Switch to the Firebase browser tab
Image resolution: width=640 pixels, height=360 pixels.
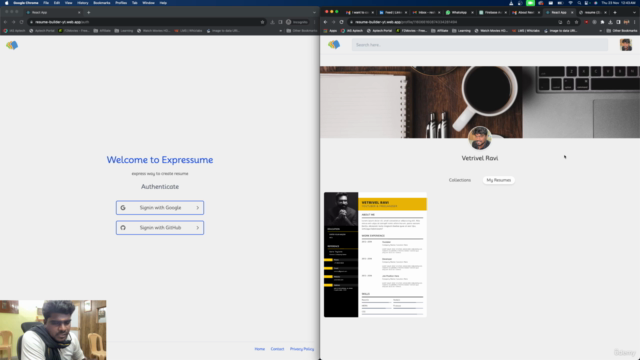coord(493,13)
